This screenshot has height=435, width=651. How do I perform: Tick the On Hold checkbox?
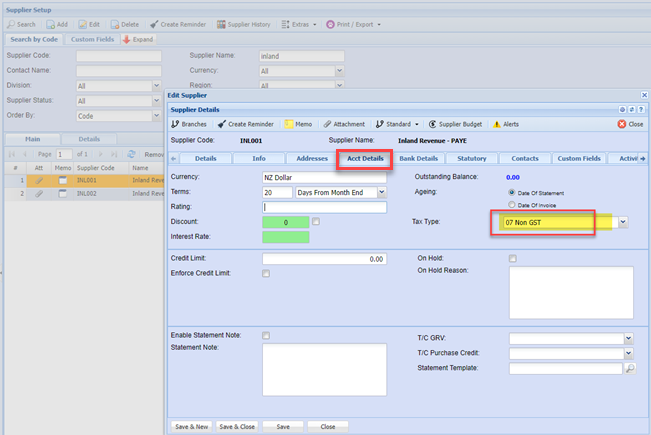pyautogui.click(x=512, y=258)
